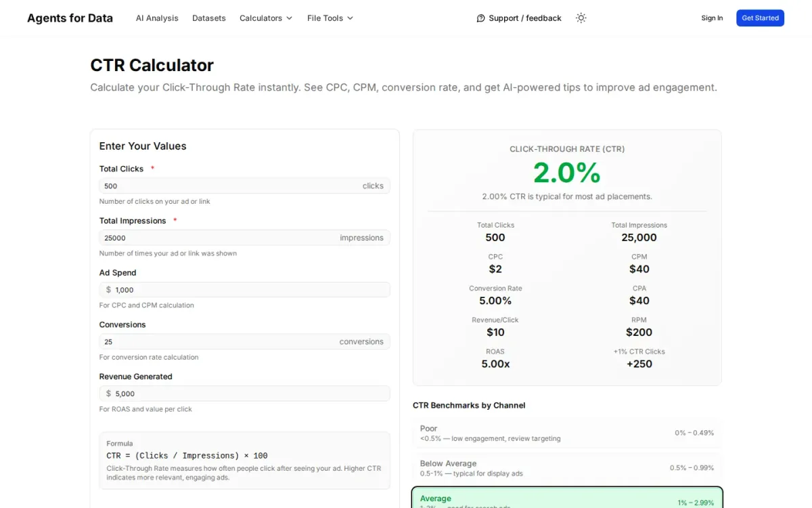Click the dollar sign in Revenue Generated
This screenshot has height=508, width=812.
click(x=108, y=394)
